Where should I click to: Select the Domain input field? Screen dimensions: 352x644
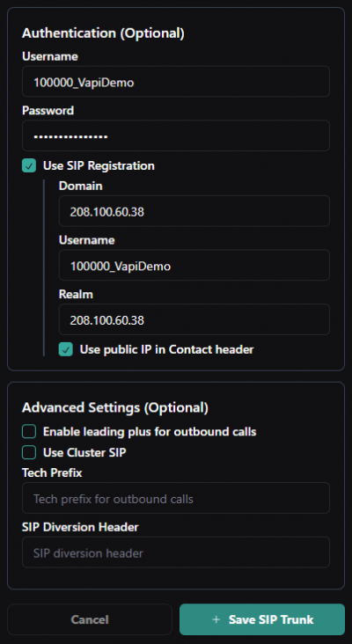[194, 211]
